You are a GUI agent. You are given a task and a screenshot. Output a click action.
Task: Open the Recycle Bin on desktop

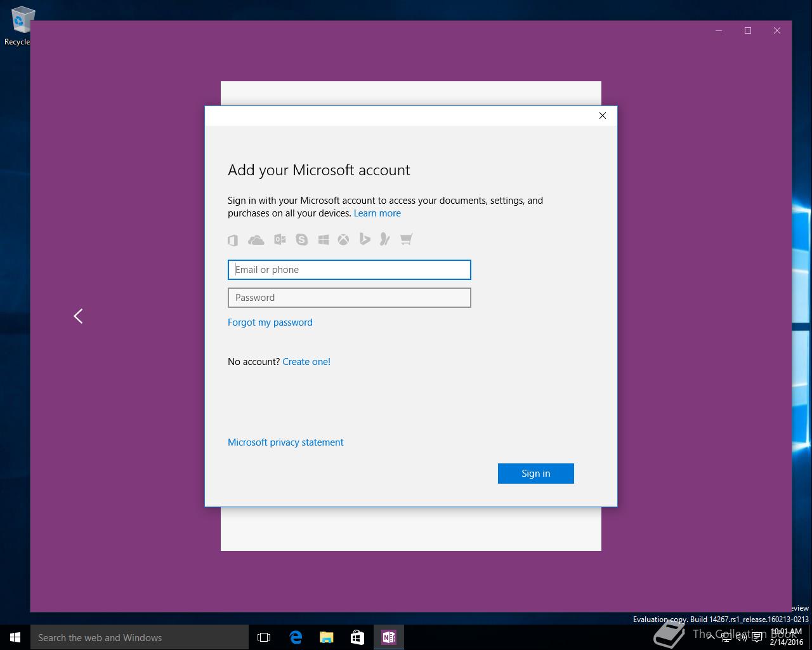19,26
